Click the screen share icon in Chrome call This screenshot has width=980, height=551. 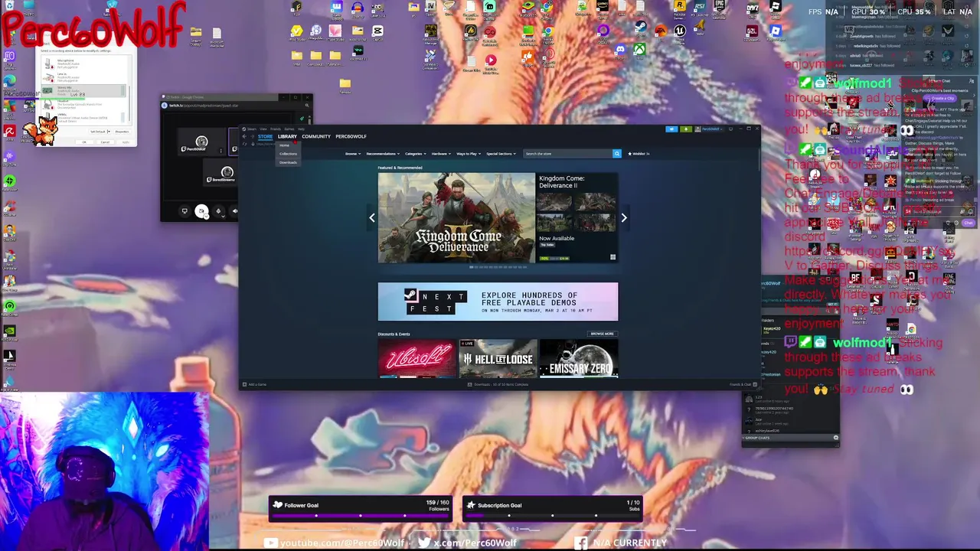coord(185,211)
